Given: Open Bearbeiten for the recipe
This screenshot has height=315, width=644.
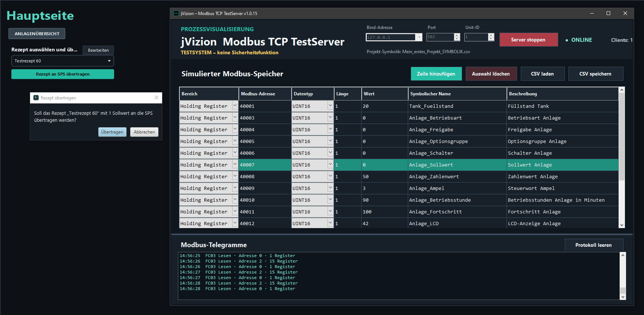Looking at the screenshot, I should click(98, 50).
